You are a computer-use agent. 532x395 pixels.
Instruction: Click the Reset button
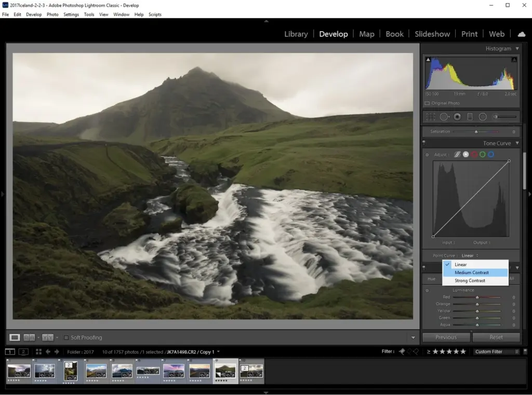(496, 337)
